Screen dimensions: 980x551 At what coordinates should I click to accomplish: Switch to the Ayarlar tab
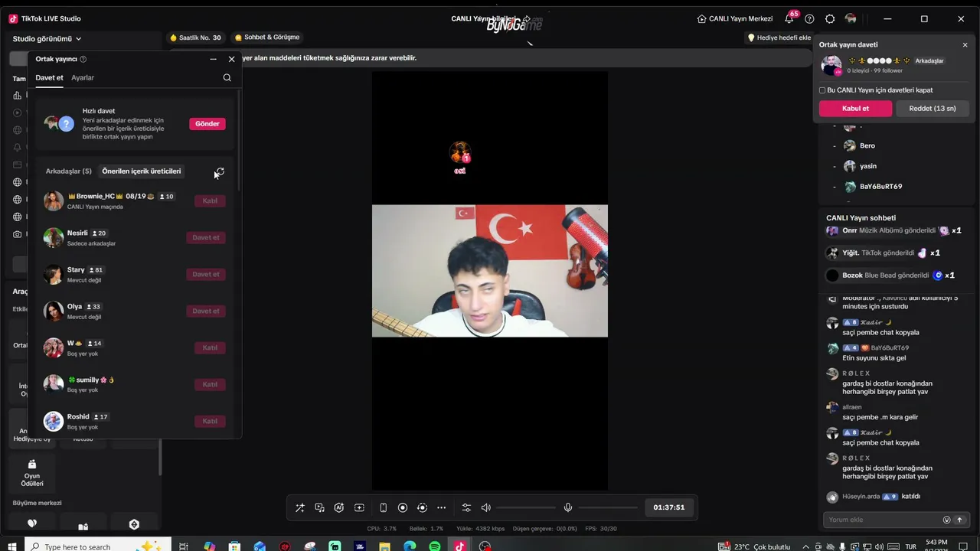point(83,77)
